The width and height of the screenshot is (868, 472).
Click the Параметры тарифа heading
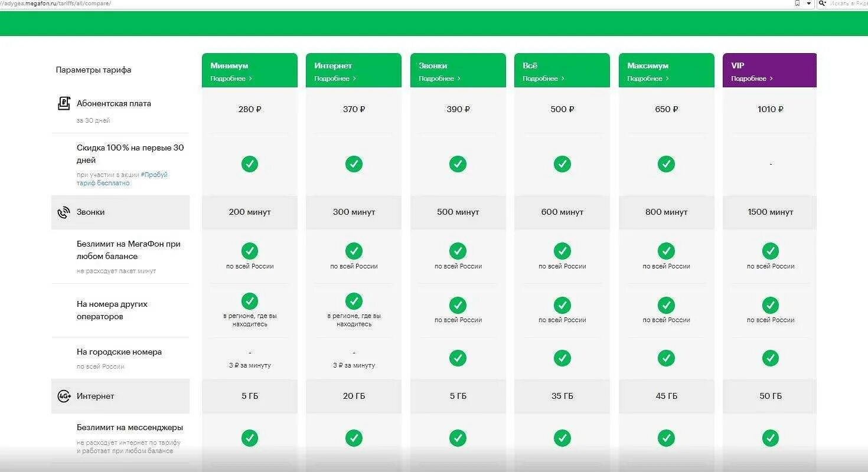(x=93, y=70)
